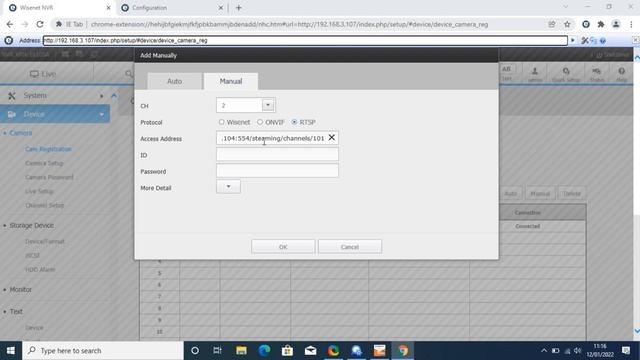Open the Text category
Image resolution: width=640 pixels, height=360 pixels.
click(16, 311)
